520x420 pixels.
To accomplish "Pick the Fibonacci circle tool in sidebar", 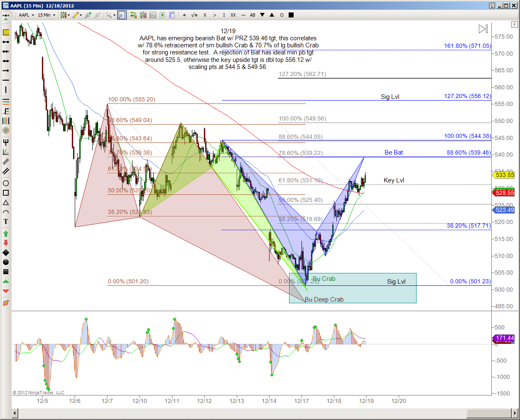I will click(6, 130).
